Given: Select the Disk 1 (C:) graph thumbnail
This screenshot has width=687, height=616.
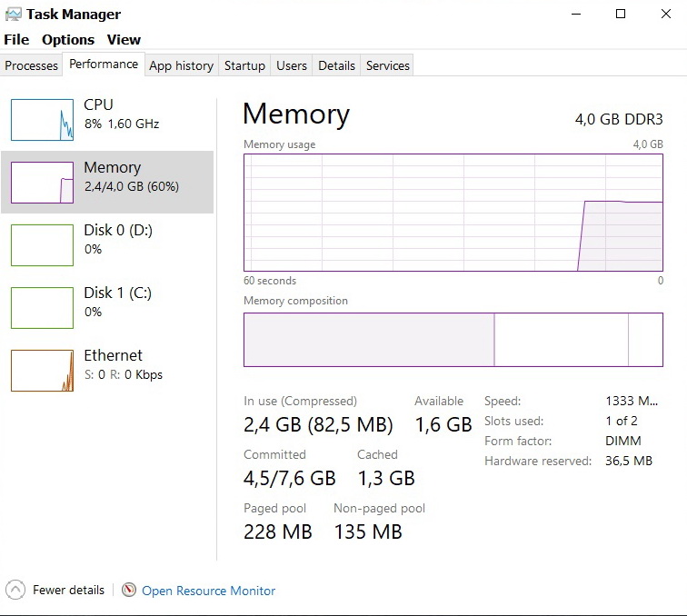Looking at the screenshot, I should pos(42,308).
